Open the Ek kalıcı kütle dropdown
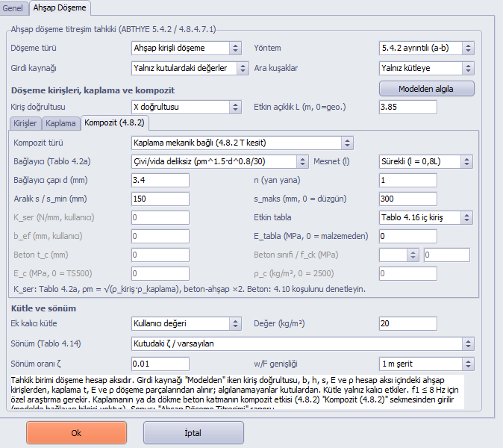 (186, 323)
